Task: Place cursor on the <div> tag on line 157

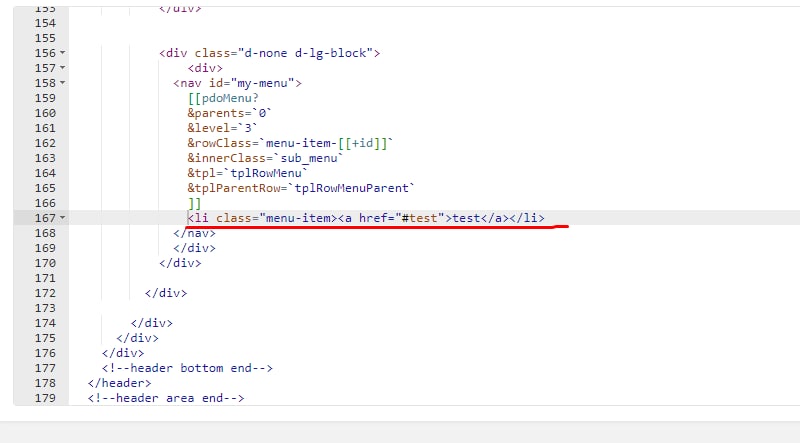Action: pyautogui.click(x=205, y=68)
